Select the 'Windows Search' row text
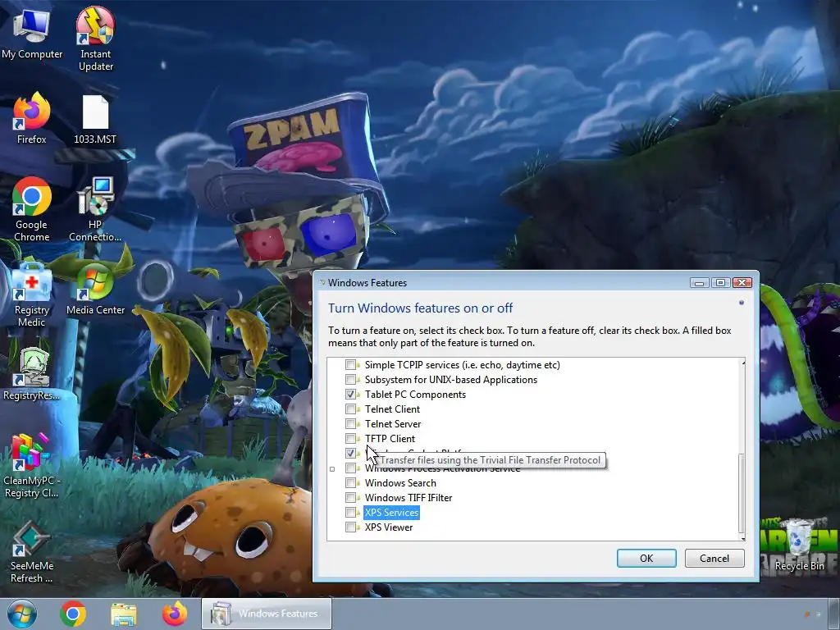 400,482
